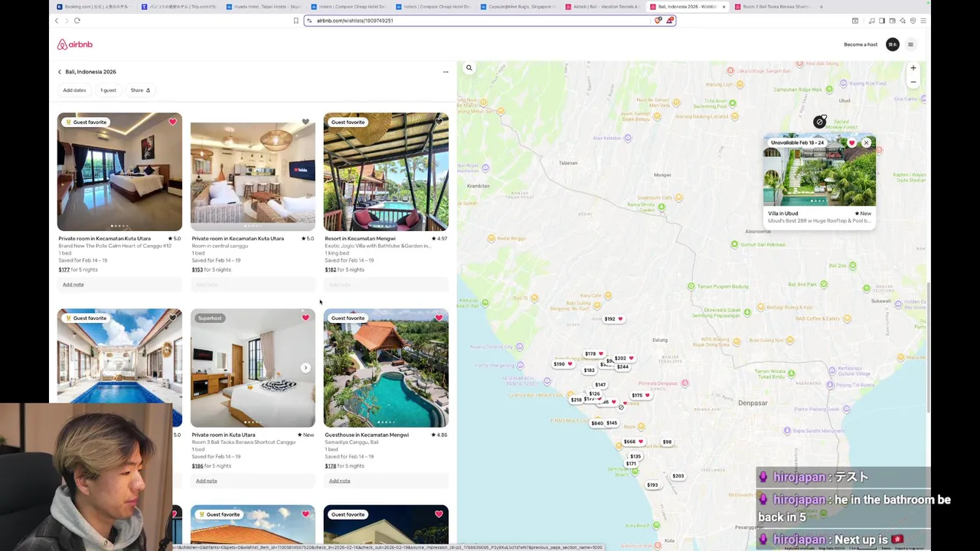Toggle heart on the Exotic Joglo Villa card
The image size is (980, 551).
[439, 122]
